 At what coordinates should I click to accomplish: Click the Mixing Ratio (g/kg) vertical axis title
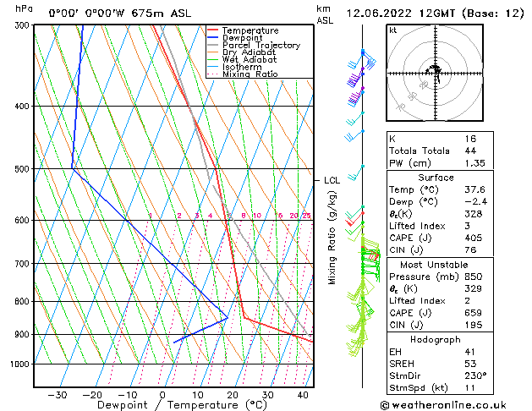click(332, 238)
